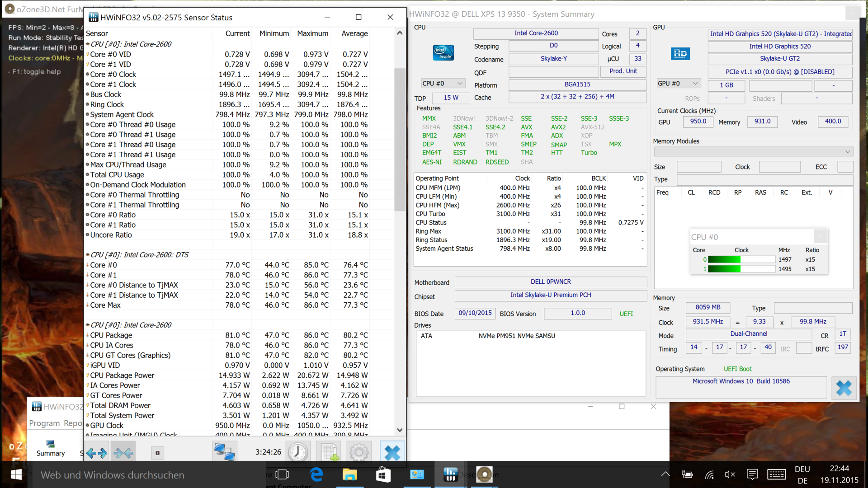Screen dimensions: 868x488
Task: Open the Program menu in HWiNFO32
Action: (x=44, y=423)
